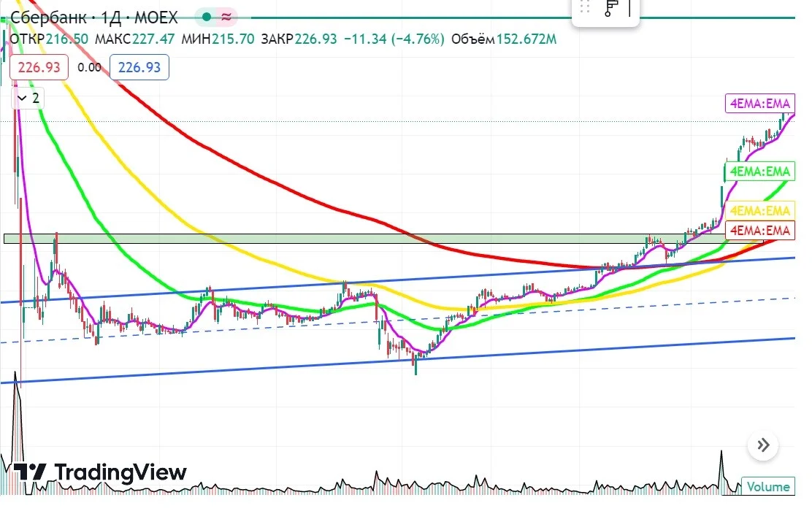Collapse the indicator legend marked 2

click(x=28, y=98)
